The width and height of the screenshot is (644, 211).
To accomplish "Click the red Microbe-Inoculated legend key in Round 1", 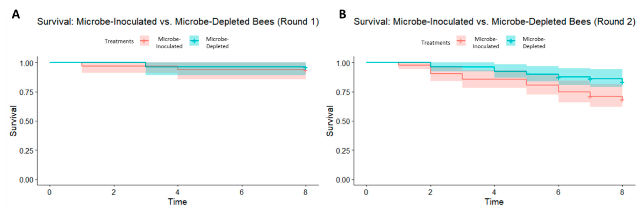I will pos(144,41).
